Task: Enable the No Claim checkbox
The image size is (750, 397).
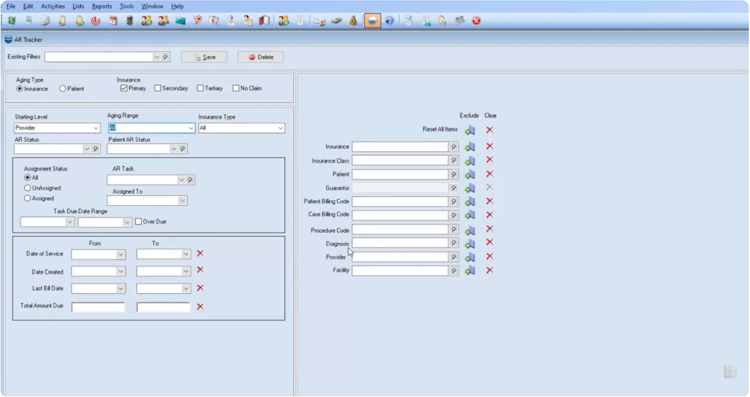Action: point(236,88)
